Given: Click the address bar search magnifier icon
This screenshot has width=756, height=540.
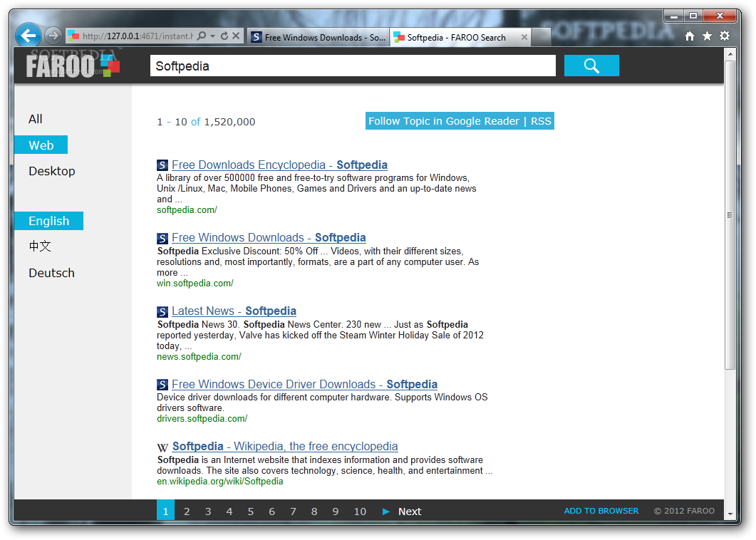Looking at the screenshot, I should [202, 36].
